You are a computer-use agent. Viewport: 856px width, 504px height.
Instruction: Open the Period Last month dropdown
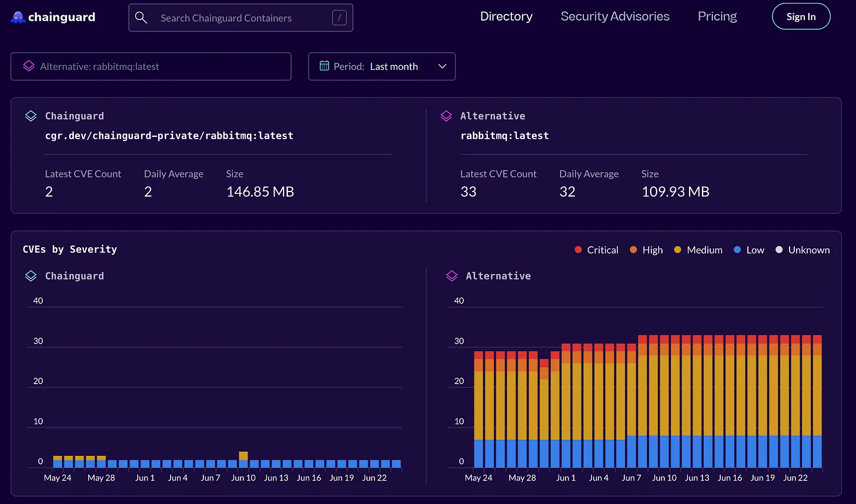click(382, 66)
